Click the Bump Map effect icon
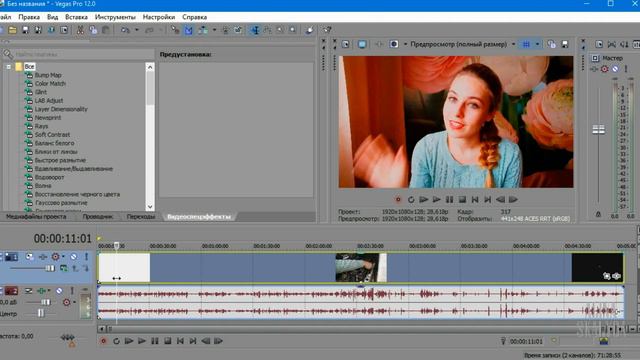The image size is (640, 360). coord(29,75)
